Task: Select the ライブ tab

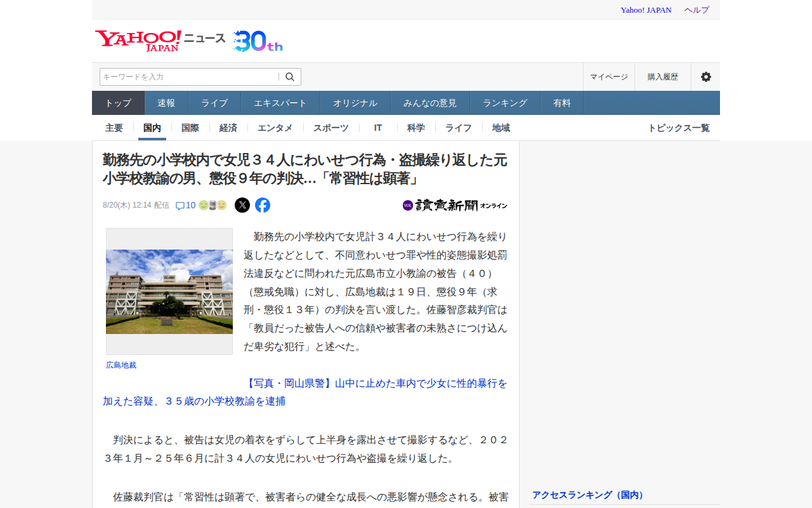Action: (214, 103)
